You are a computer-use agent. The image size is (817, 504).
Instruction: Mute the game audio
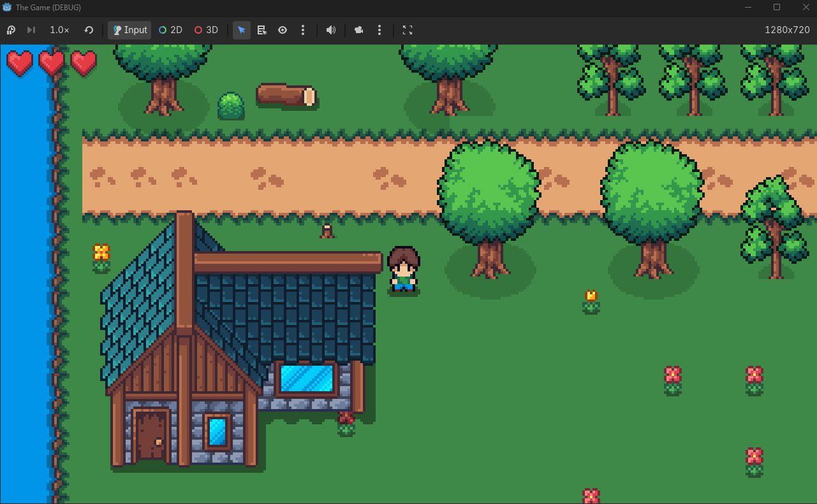pyautogui.click(x=331, y=30)
